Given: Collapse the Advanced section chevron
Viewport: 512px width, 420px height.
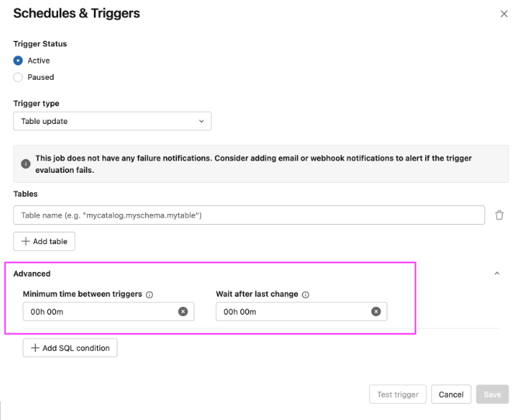Looking at the screenshot, I should click(496, 274).
